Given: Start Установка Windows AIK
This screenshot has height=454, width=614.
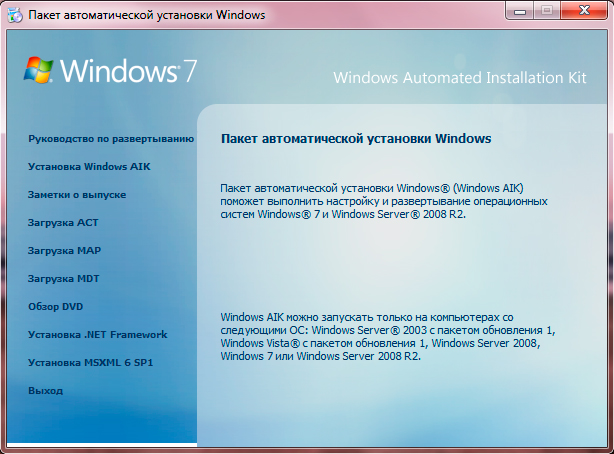Looking at the screenshot, I should tap(89, 167).
